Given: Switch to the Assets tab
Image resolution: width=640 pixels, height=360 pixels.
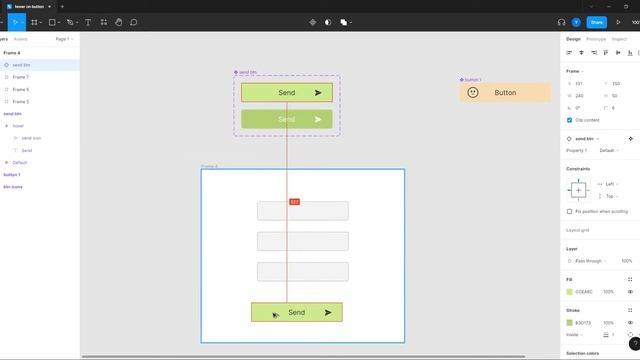Looking at the screenshot, I should point(20,39).
